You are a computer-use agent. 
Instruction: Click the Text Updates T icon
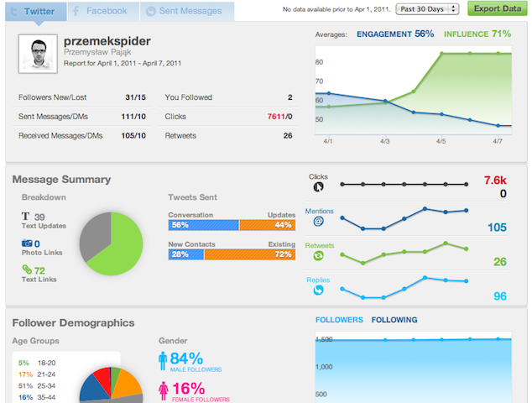coord(25,217)
